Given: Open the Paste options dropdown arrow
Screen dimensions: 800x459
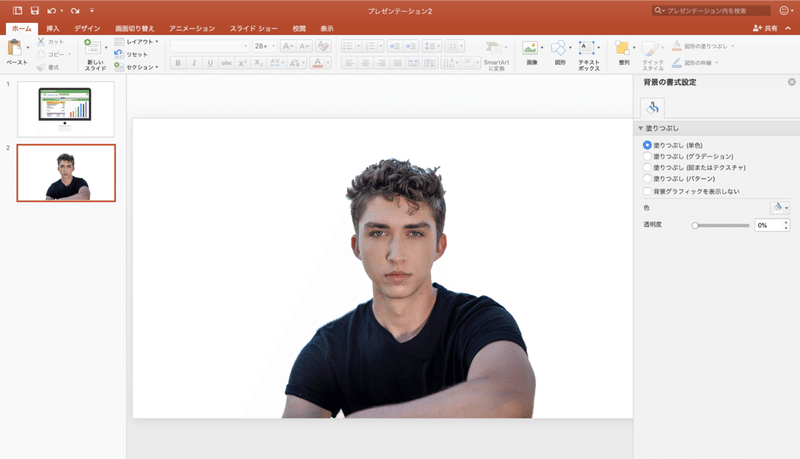Looking at the screenshot, I should click(x=28, y=47).
